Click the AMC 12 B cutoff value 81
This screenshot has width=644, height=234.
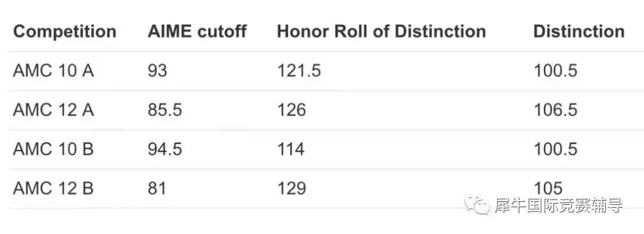click(157, 188)
